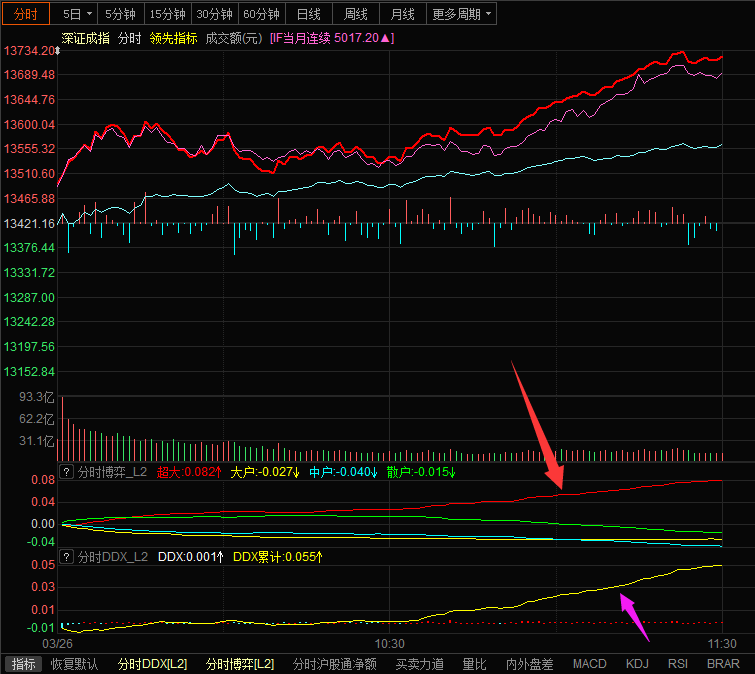Click the 成交额(元) label
This screenshot has width=755, height=674.
pyautogui.click(x=234, y=38)
